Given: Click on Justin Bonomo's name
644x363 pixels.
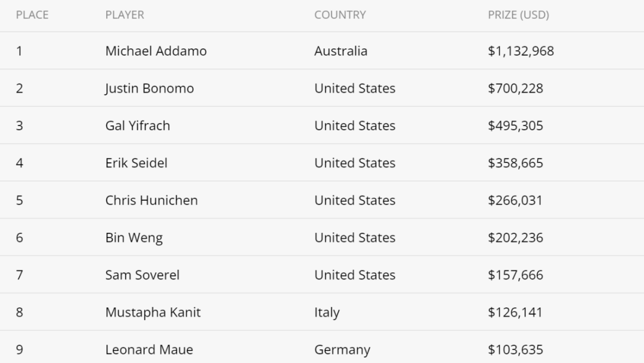Looking at the screenshot, I should pyautogui.click(x=149, y=88).
